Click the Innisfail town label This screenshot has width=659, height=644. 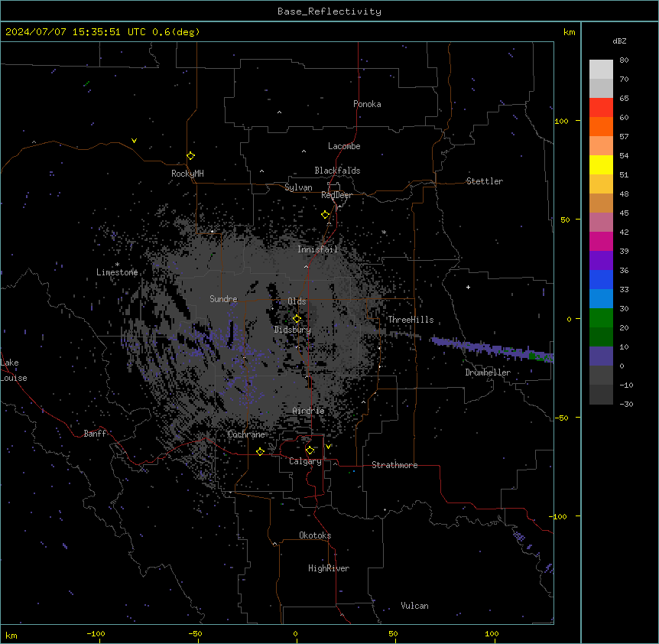click(317, 249)
